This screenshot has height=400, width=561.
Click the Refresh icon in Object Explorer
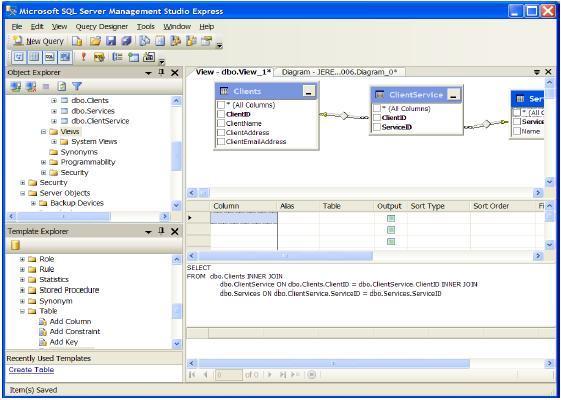point(62,86)
